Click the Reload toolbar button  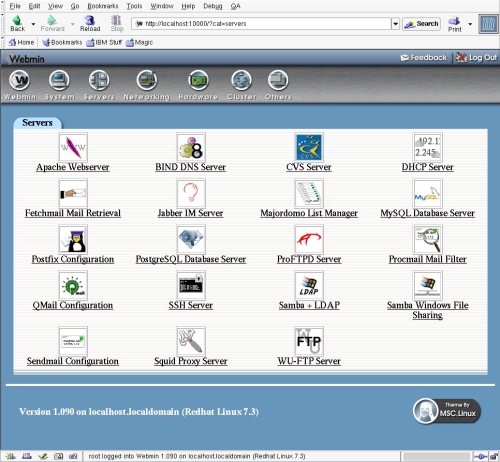90,24
